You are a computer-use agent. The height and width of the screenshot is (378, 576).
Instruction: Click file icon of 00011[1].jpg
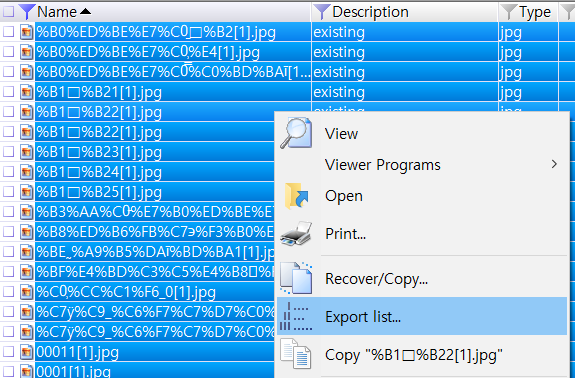(x=26, y=352)
